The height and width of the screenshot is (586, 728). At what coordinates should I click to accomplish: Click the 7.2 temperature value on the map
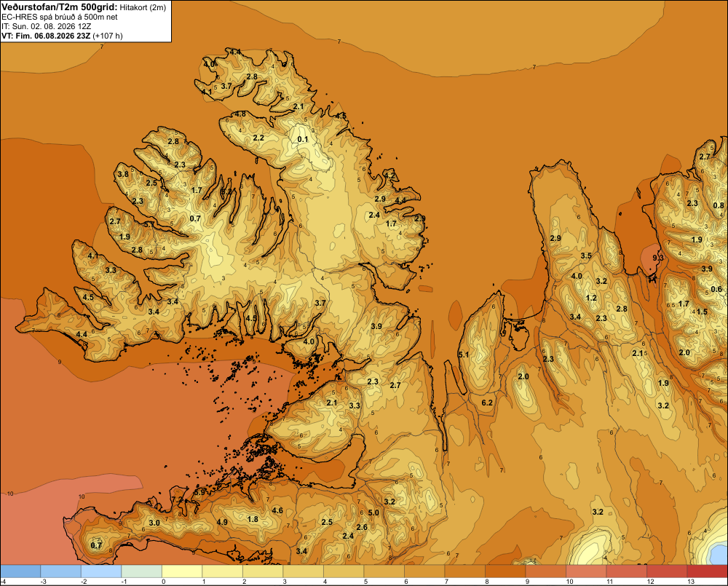point(177,499)
